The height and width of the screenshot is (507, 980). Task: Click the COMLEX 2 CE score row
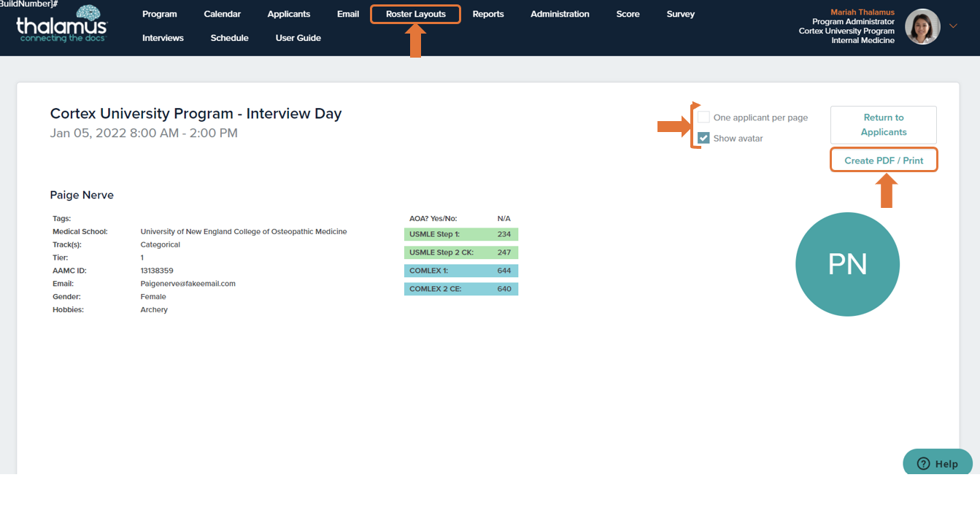461,289
